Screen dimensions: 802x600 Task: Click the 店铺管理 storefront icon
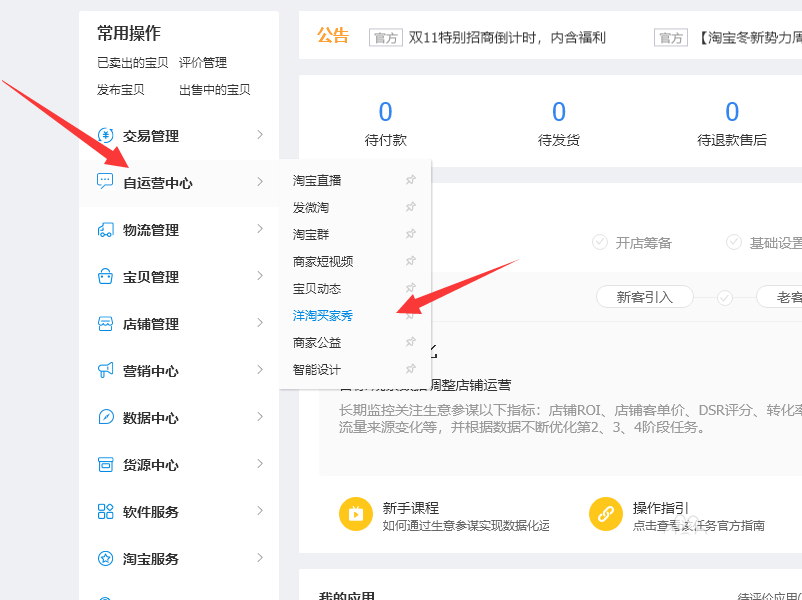coord(105,324)
